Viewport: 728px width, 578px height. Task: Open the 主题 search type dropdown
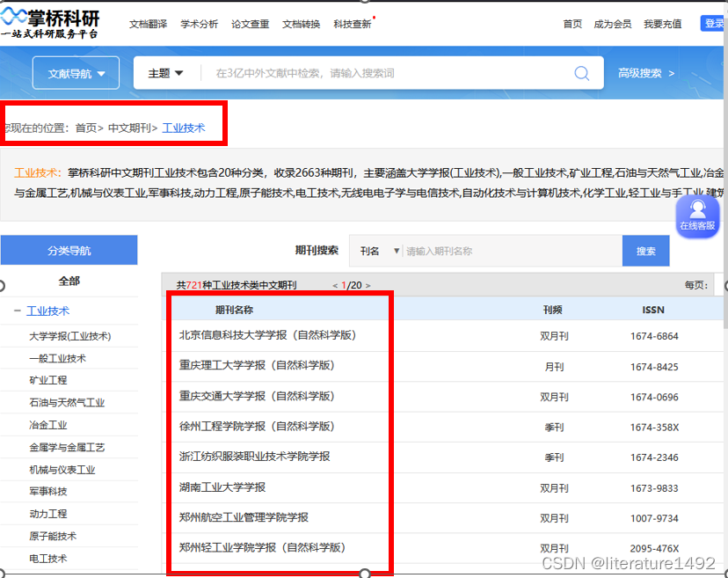tap(165, 73)
